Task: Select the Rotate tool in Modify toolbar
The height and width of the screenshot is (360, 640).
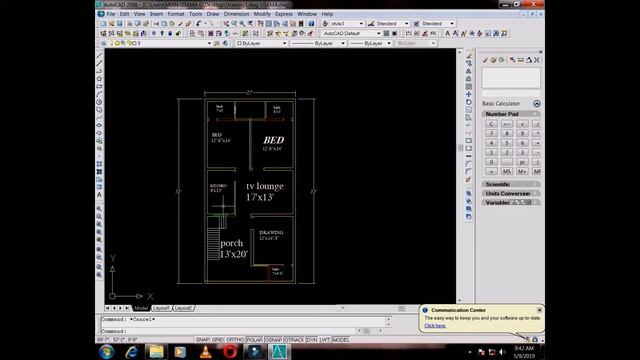Action: pos(469,102)
